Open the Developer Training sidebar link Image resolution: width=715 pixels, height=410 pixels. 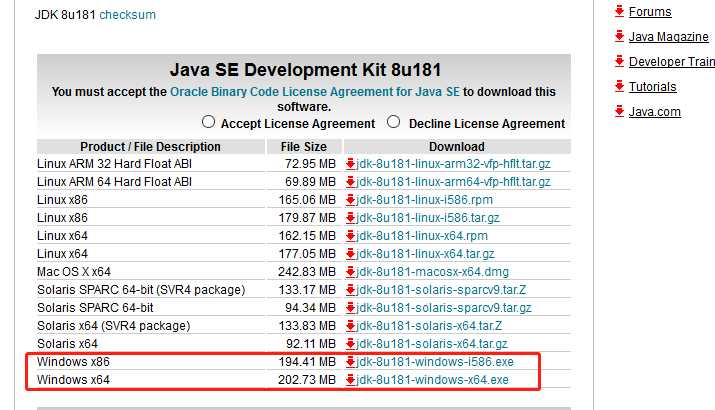(672, 62)
